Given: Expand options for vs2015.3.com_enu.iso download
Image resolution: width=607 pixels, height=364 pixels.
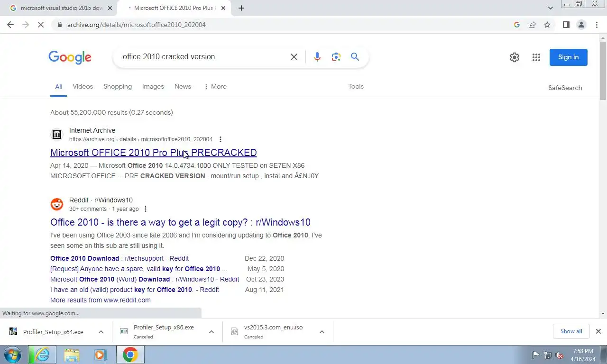Looking at the screenshot, I should click(x=322, y=332).
